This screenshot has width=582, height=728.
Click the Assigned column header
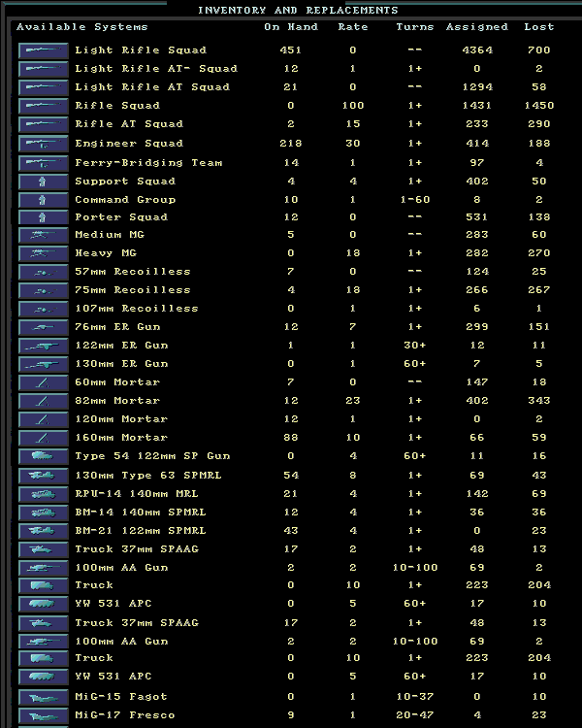(477, 27)
